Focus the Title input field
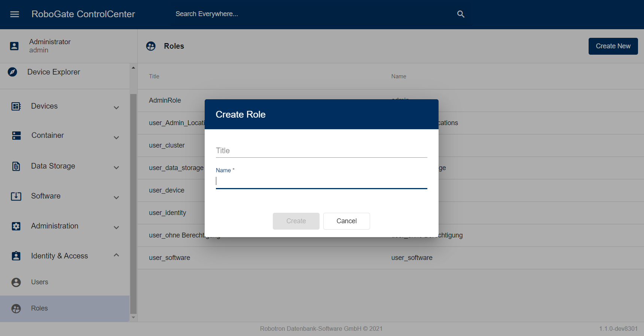Viewport: 644px width, 336px height. 321,151
